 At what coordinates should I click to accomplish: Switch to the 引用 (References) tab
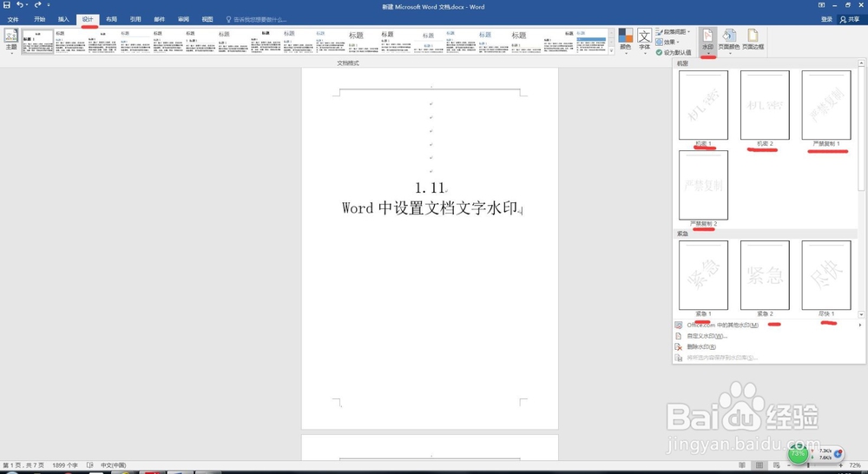click(x=135, y=19)
